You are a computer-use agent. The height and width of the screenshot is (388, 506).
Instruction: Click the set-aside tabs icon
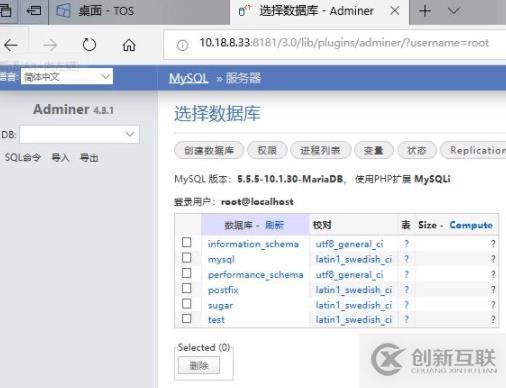pos(34,11)
